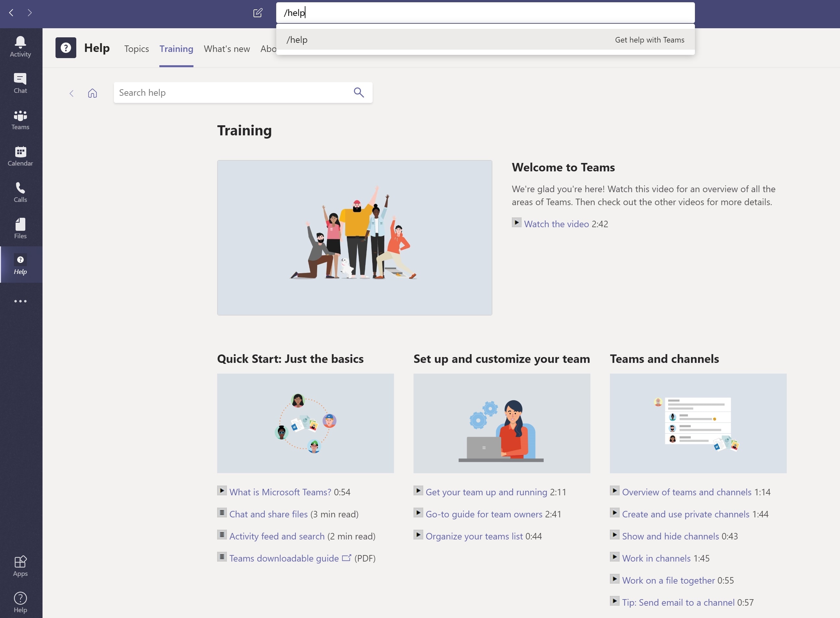Go to help home page icon

tap(93, 93)
